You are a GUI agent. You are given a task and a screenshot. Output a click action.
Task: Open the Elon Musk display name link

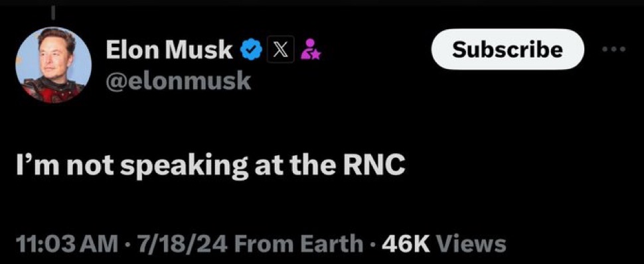(169, 50)
